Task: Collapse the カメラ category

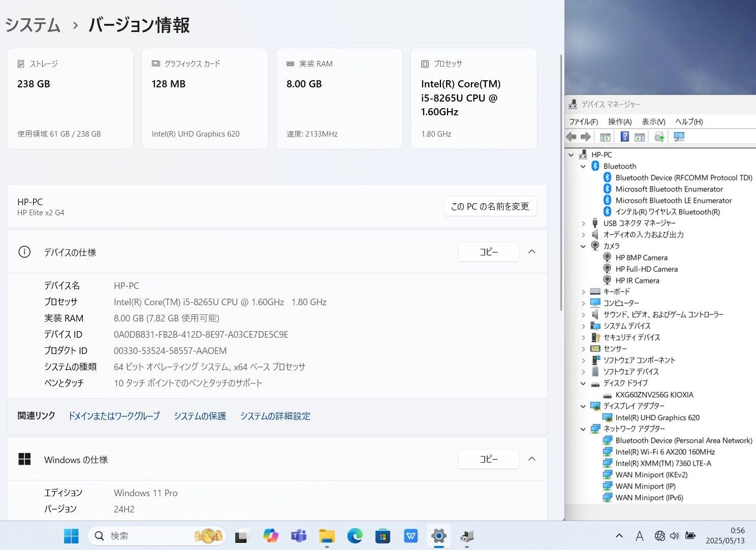Action: [583, 246]
